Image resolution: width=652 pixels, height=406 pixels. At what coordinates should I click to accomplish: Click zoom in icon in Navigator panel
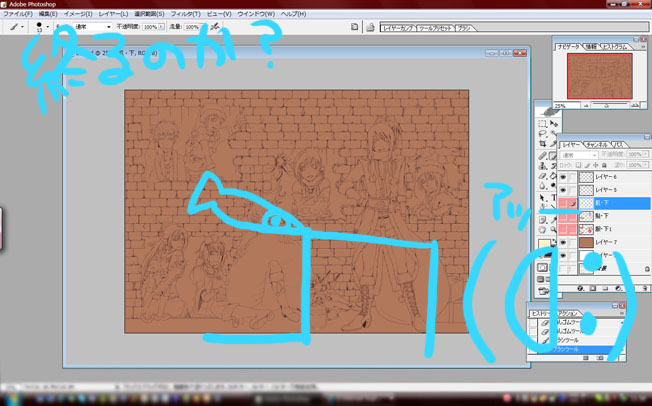coord(635,106)
